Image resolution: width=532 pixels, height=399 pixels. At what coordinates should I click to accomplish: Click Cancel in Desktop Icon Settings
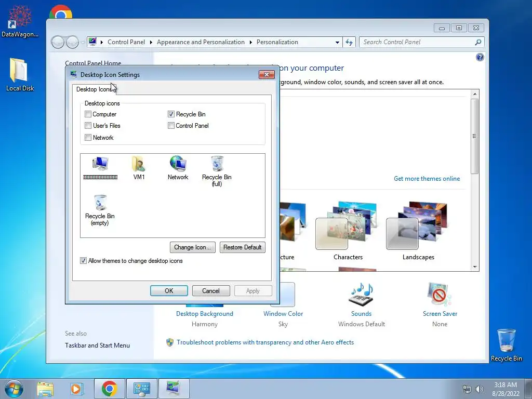pos(211,291)
